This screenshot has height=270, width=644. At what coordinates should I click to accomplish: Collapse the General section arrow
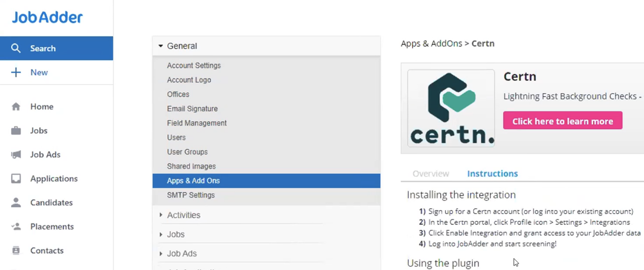(x=160, y=46)
